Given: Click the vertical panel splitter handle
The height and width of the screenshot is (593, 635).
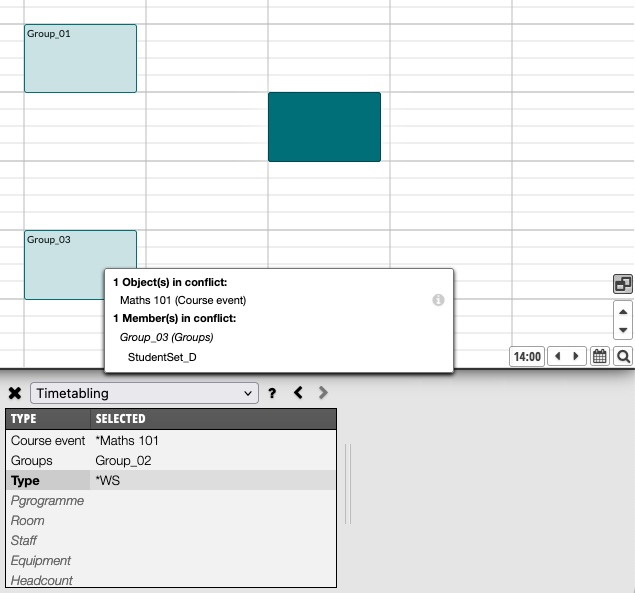Looking at the screenshot, I should pyautogui.click(x=348, y=484).
